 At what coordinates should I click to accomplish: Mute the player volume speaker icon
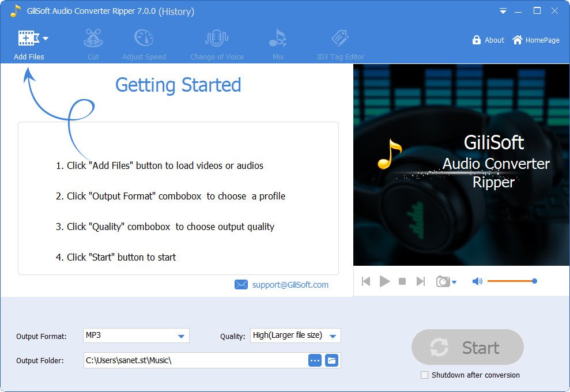[477, 281]
